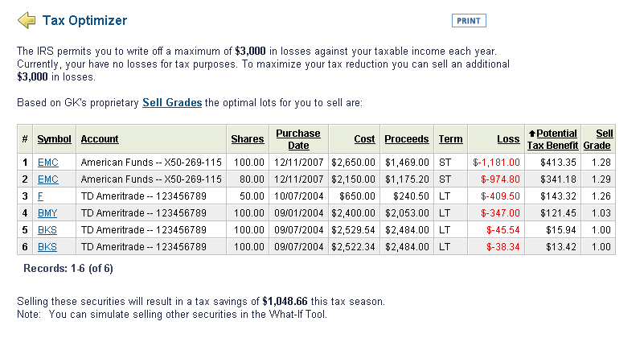Open EMC symbol in row 1
Viewport: 644px width, 342px height.
click(x=48, y=163)
